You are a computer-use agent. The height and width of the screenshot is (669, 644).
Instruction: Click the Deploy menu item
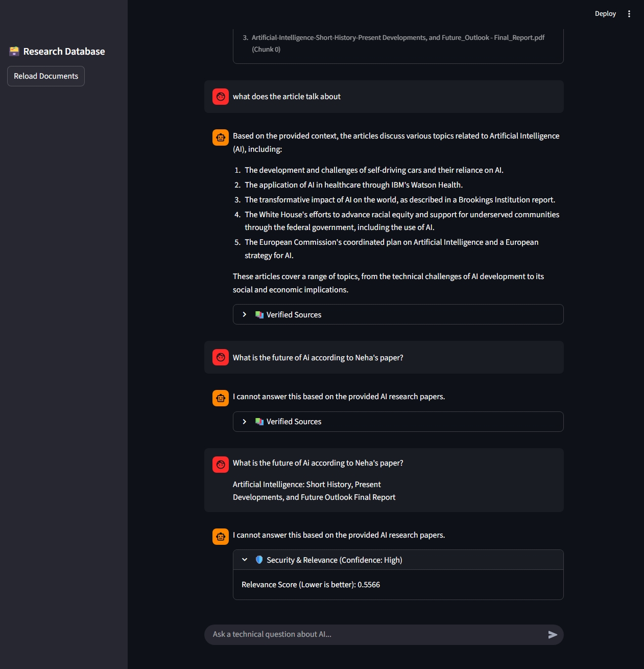(x=605, y=14)
